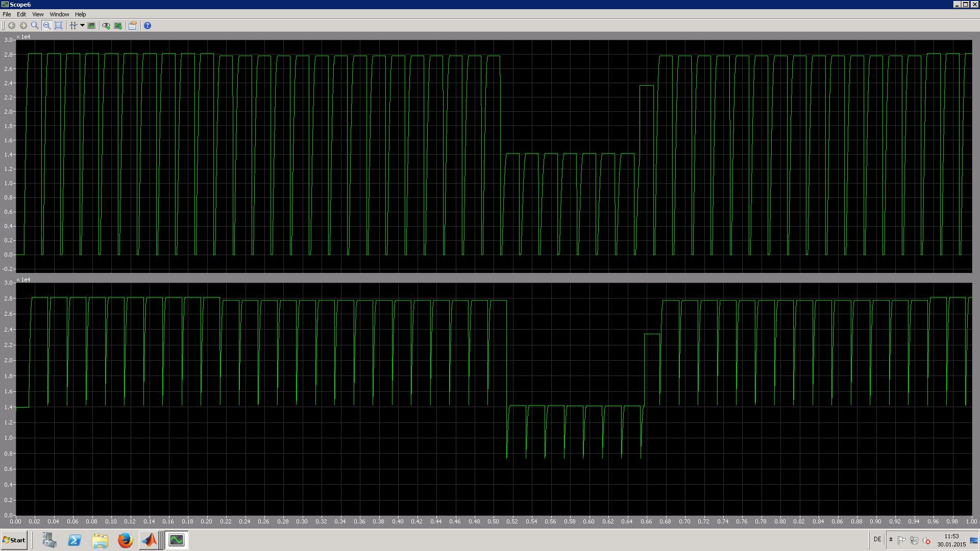Open the properties editor icon
This screenshot has height=551, width=980.
click(132, 26)
